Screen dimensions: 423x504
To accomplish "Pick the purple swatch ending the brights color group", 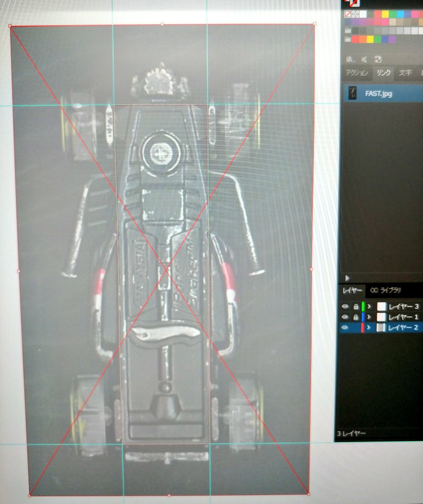I will (392, 39).
